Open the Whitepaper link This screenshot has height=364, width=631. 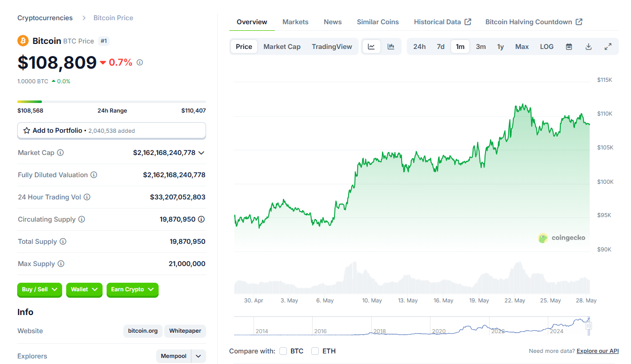(185, 331)
